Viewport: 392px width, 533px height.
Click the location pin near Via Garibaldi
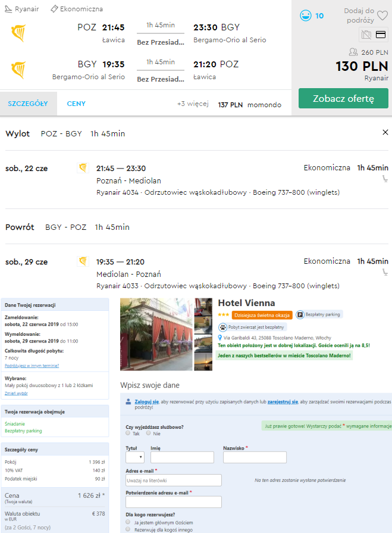220,338
